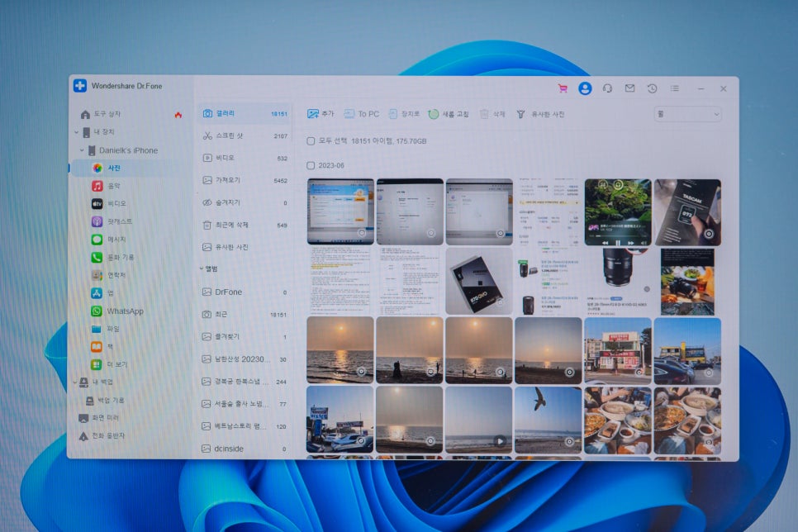The height and width of the screenshot is (532, 798).
Task: Click the headset support icon
Action: 607,88
